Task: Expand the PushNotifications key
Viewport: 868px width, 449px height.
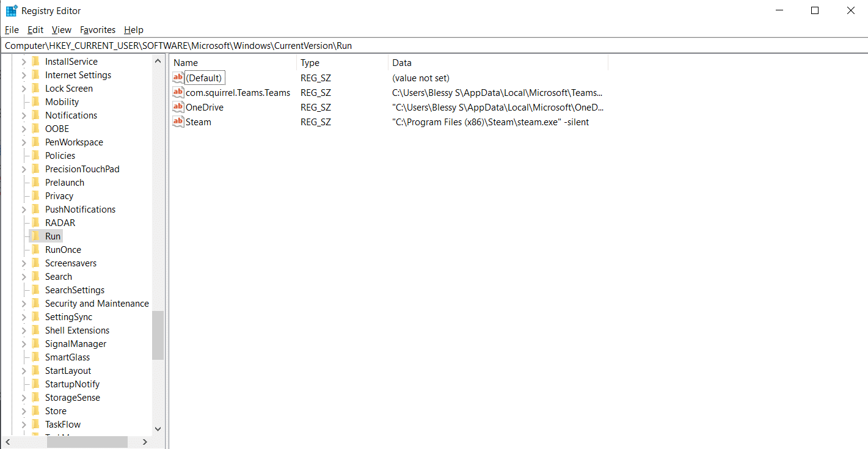Action: (x=24, y=210)
